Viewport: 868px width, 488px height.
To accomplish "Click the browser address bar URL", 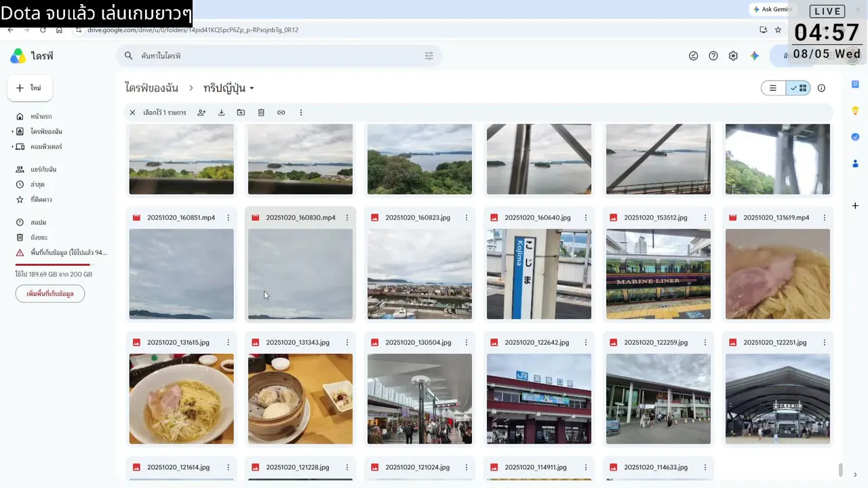I will [193, 30].
